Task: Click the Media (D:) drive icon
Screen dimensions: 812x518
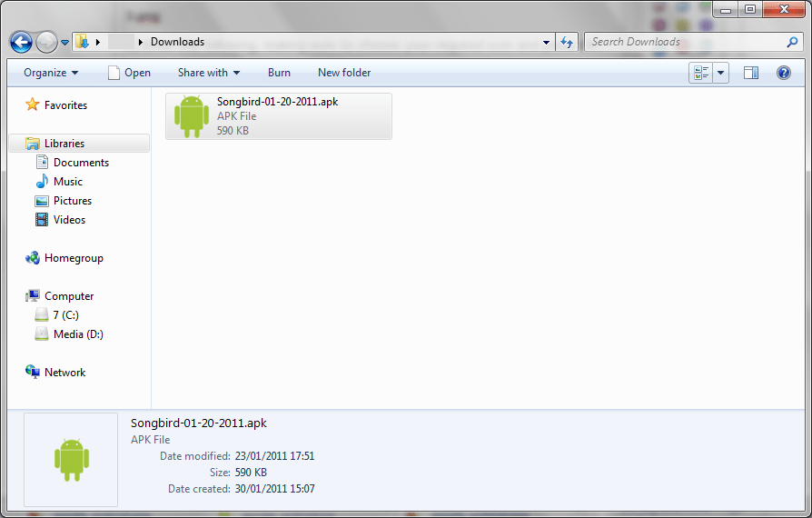Action: click(x=42, y=334)
